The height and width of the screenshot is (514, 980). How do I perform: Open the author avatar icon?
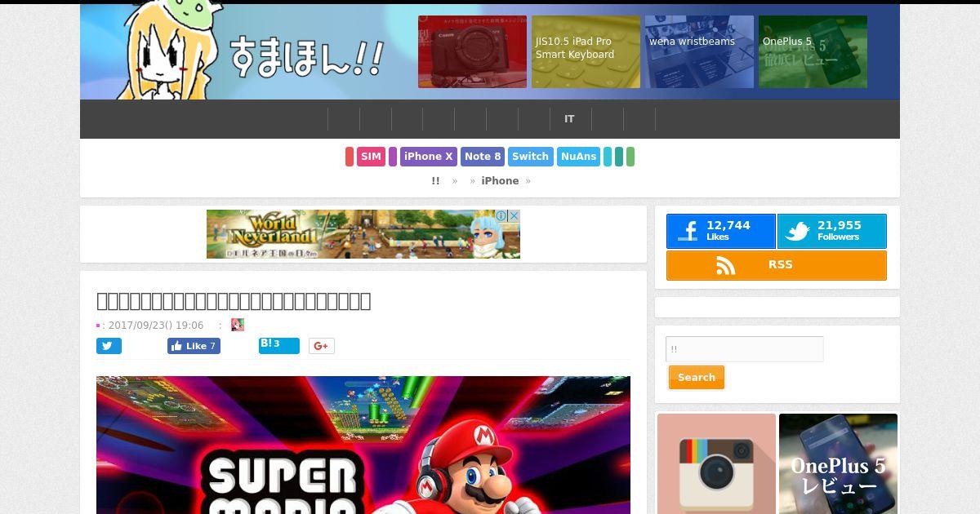coord(238,325)
